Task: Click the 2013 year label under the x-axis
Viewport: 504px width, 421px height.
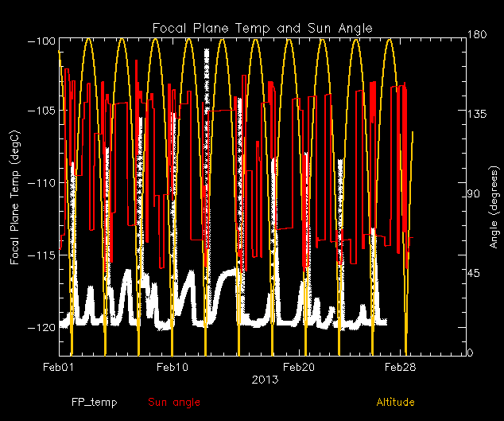Action: (264, 380)
